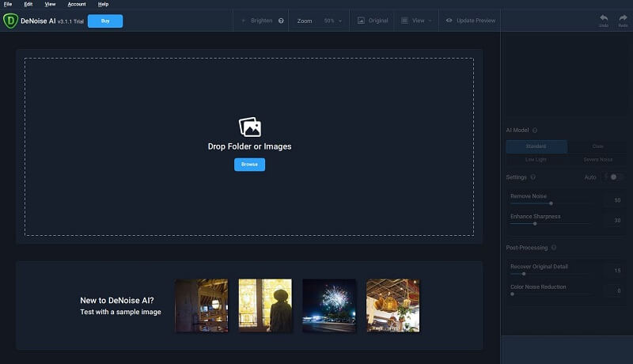Click the Enhance Sharpness slider handle
This screenshot has height=364, width=633.
click(x=535, y=224)
